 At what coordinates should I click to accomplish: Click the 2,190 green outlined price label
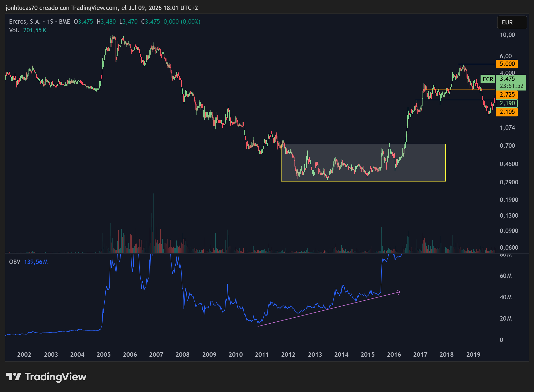pyautogui.click(x=507, y=103)
